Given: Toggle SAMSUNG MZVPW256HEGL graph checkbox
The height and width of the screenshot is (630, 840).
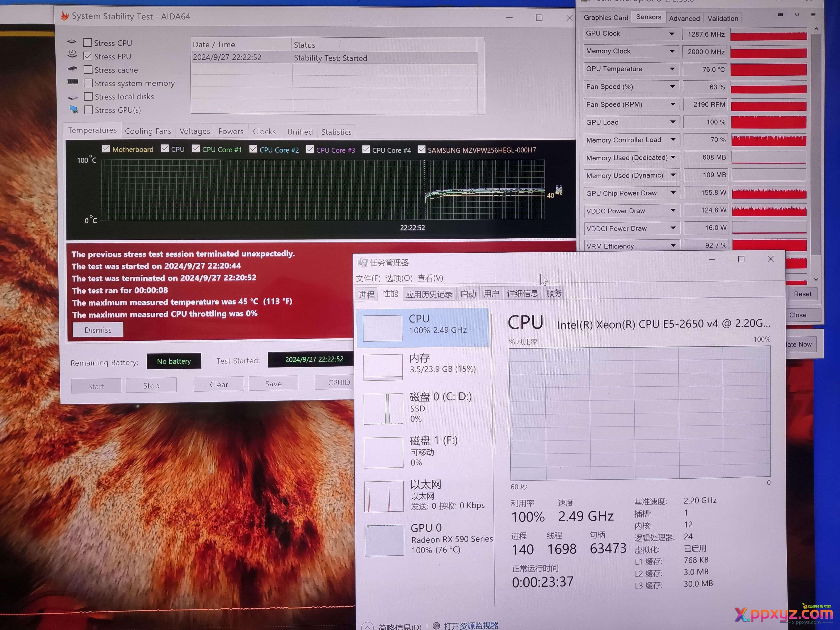Looking at the screenshot, I should click(x=421, y=149).
